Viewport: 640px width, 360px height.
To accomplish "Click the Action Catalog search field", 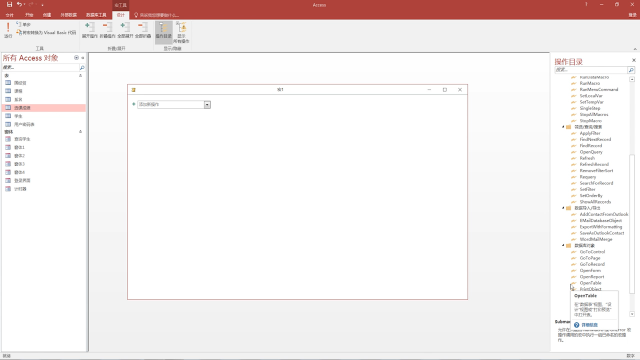I will (x=591, y=70).
